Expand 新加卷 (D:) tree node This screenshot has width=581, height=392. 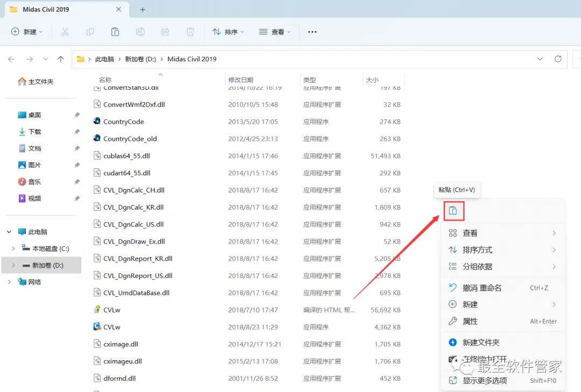click(13, 265)
